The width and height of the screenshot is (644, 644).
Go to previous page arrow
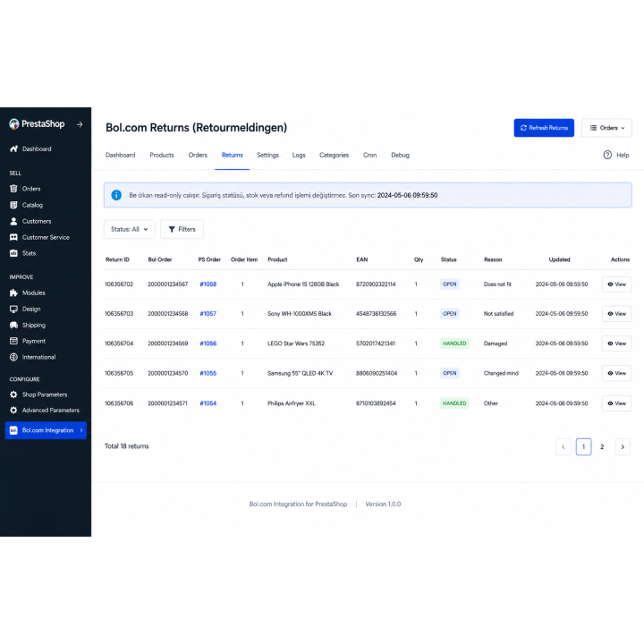pyautogui.click(x=563, y=447)
